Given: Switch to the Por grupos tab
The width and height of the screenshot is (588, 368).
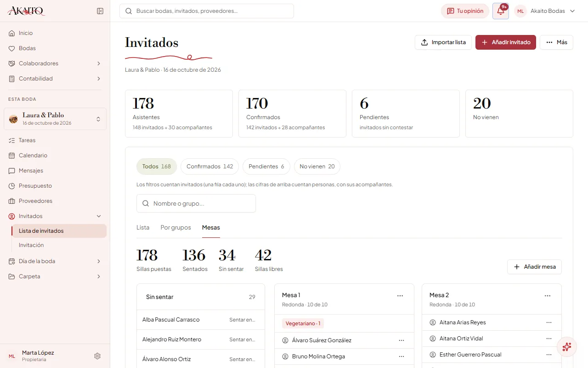Looking at the screenshot, I should [175, 228].
